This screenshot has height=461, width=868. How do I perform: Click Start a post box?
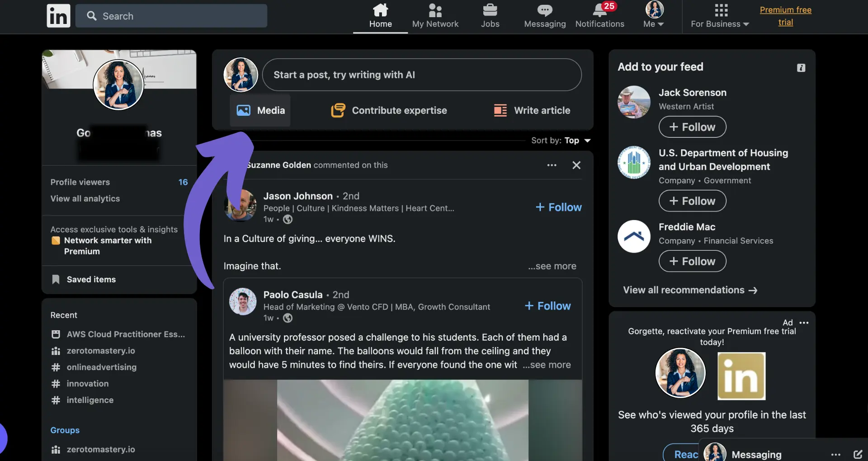coord(422,75)
